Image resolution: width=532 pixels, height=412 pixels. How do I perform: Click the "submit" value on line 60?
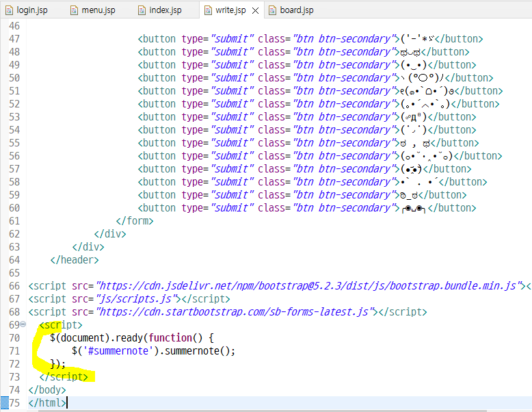click(x=232, y=208)
